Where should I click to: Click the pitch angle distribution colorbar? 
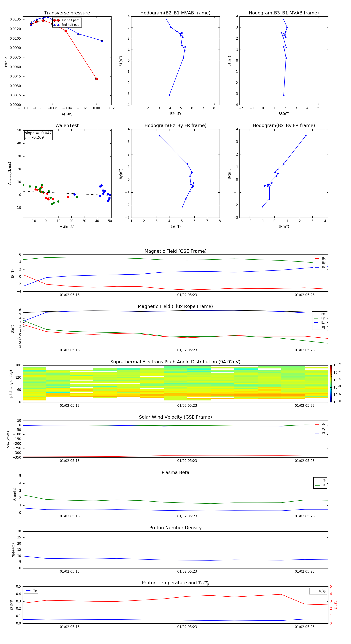coord(331,384)
